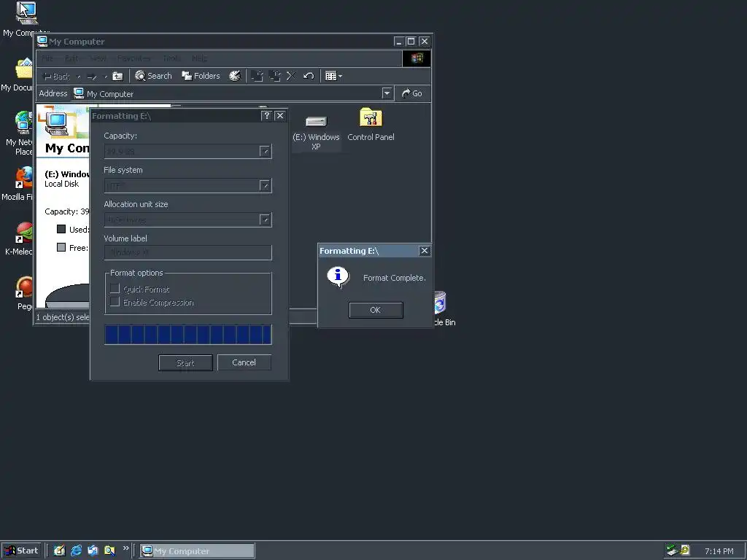
Task: Click the Used space color swatch
Action: pyautogui.click(x=61, y=229)
